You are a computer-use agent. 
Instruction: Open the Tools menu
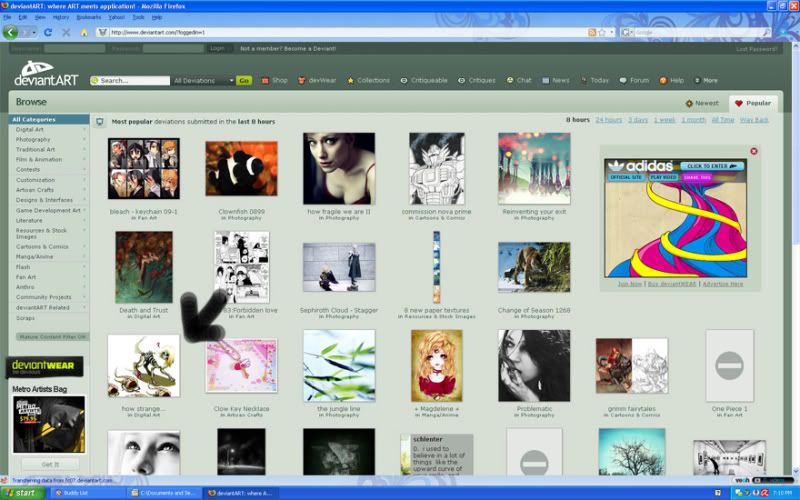tap(138, 17)
